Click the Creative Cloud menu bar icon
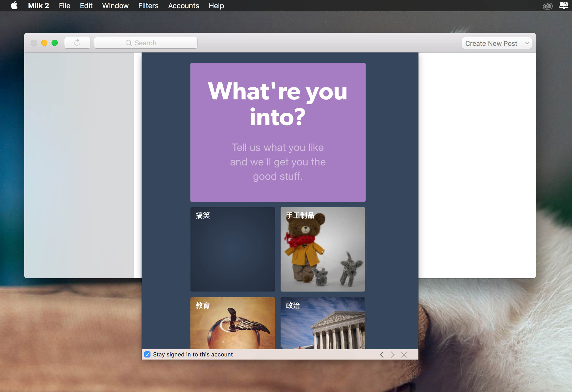 point(548,6)
